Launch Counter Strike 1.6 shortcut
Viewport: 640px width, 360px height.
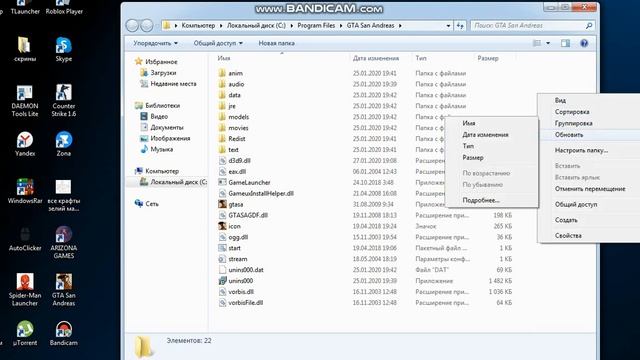click(64, 101)
